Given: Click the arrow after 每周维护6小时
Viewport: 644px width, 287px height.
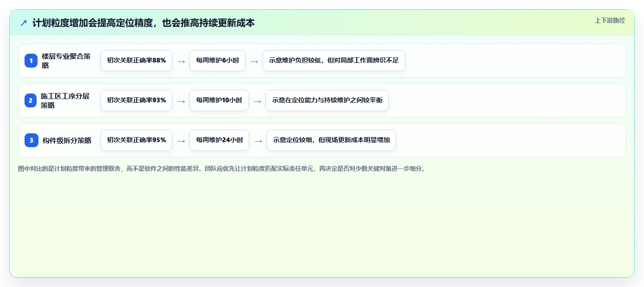Looking at the screenshot, I should tap(254, 61).
